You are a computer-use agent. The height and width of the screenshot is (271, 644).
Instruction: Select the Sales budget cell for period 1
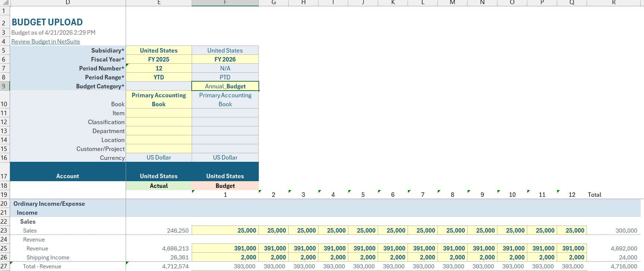pyautogui.click(x=225, y=230)
